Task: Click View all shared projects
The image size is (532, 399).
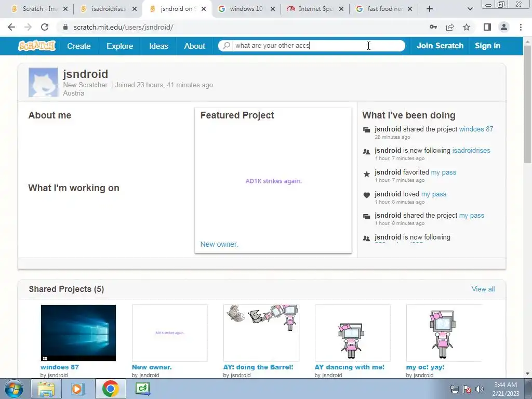Action: click(x=483, y=289)
